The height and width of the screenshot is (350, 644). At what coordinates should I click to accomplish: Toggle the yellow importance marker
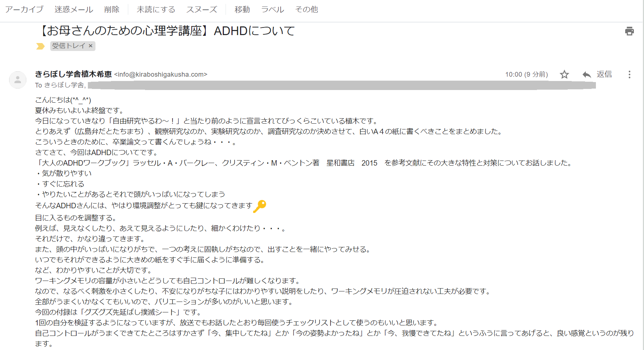pyautogui.click(x=40, y=46)
